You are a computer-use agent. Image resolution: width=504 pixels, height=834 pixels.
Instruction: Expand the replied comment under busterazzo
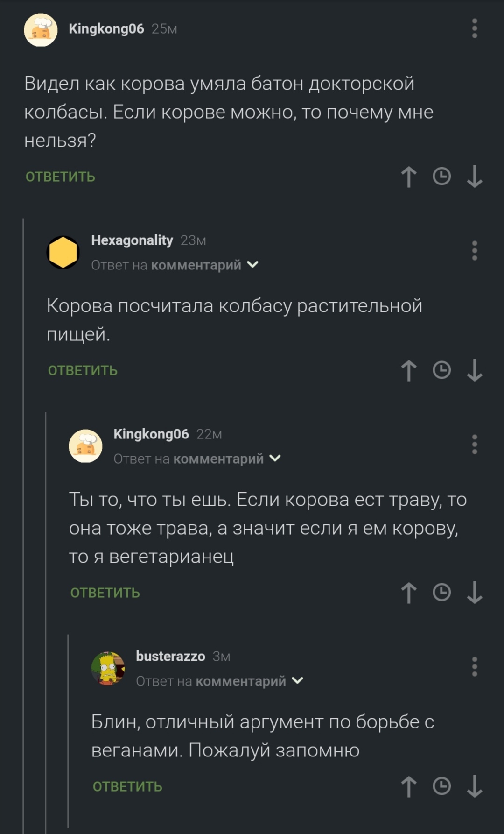tap(297, 681)
